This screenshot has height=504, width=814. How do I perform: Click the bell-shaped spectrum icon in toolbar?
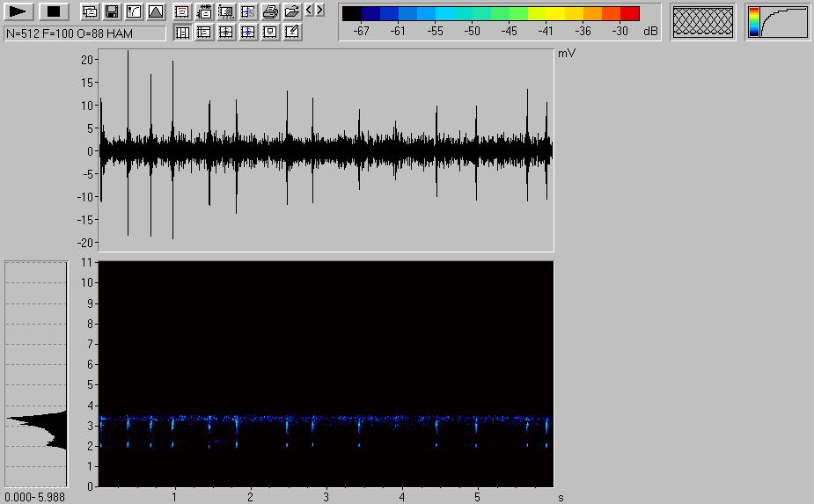[x=155, y=11]
